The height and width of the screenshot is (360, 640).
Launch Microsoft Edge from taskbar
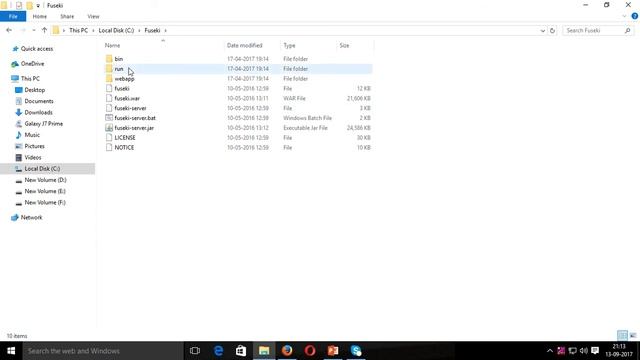218,351
